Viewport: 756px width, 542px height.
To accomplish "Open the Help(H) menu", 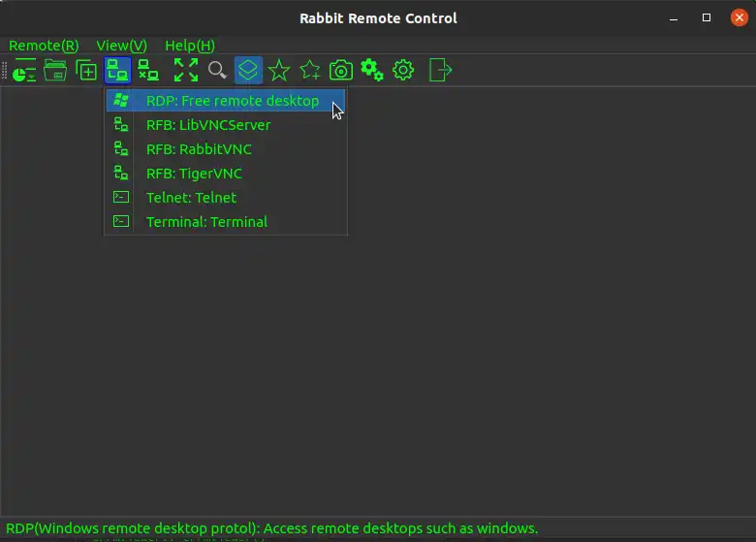I will click(x=190, y=46).
